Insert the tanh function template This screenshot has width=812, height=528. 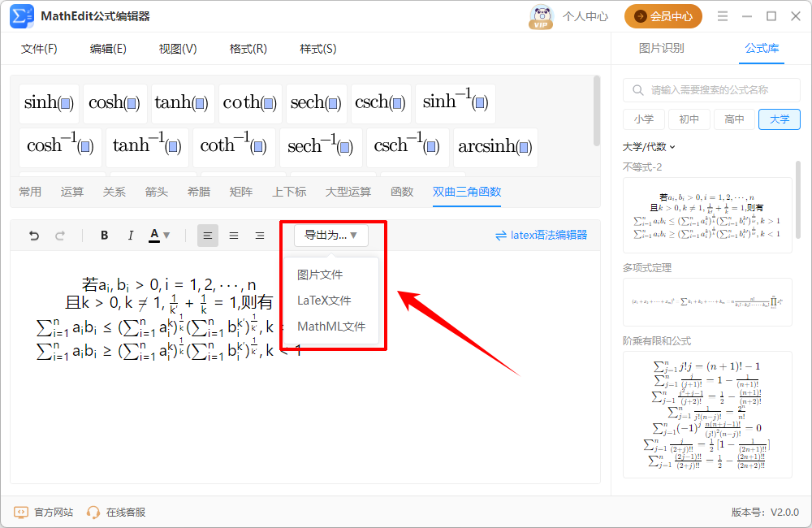point(182,103)
